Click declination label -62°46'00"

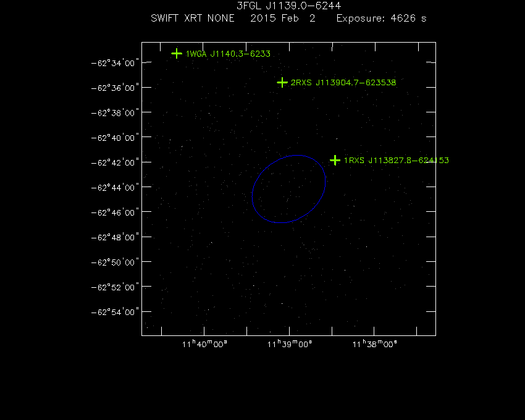[115, 212]
